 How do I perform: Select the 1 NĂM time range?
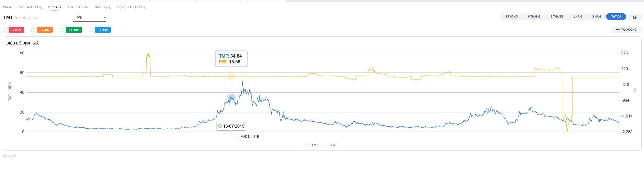[578, 16]
